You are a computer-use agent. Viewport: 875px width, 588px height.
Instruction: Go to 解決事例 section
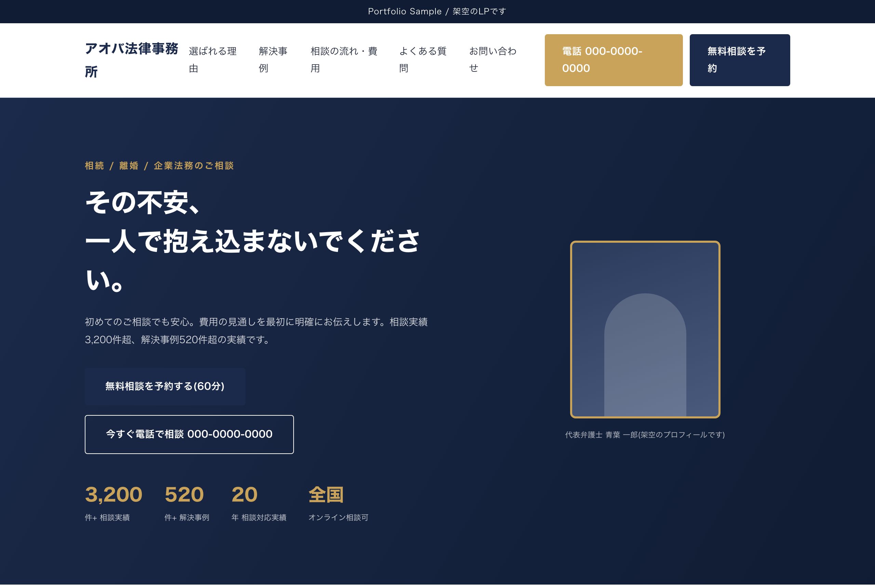coord(273,60)
